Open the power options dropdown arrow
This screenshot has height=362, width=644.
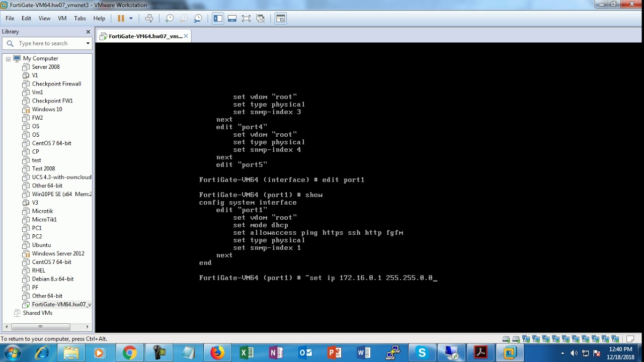(x=131, y=18)
